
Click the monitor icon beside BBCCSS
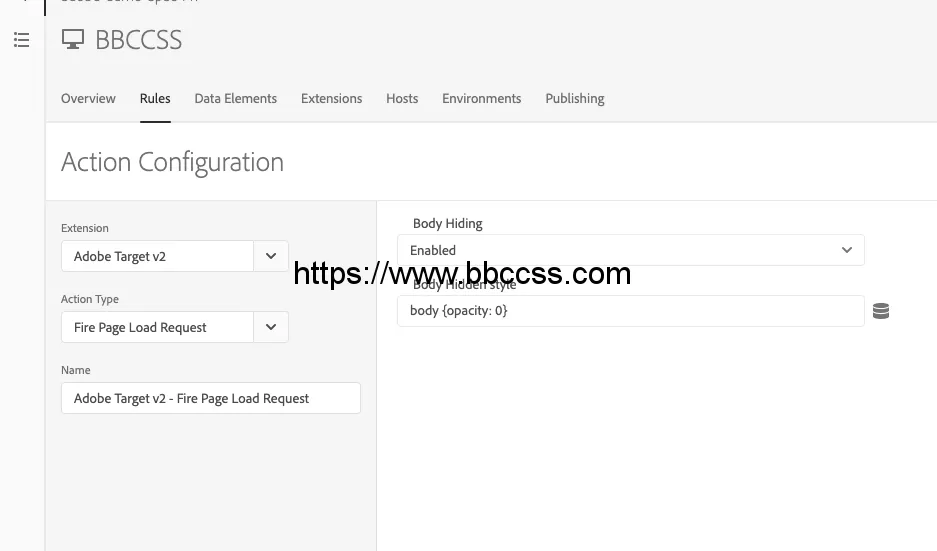73,39
